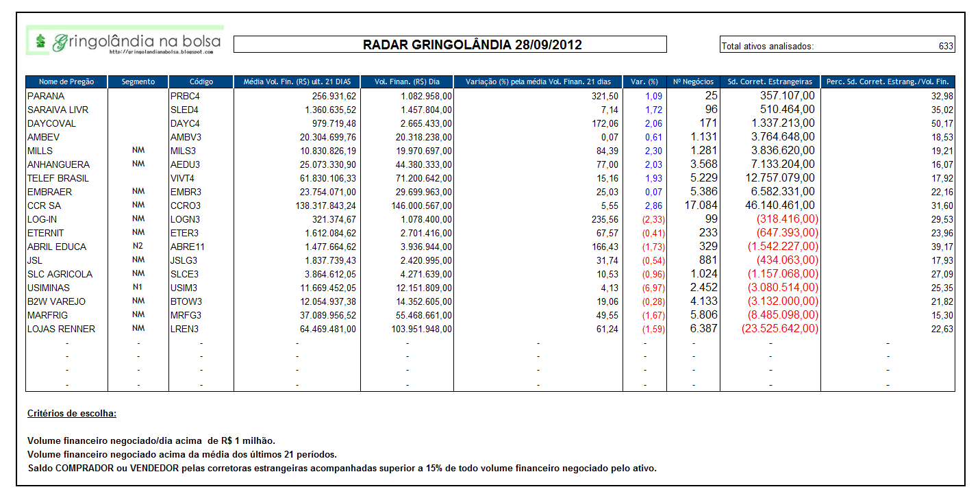Click the 39,17 percentage cell

943,247
